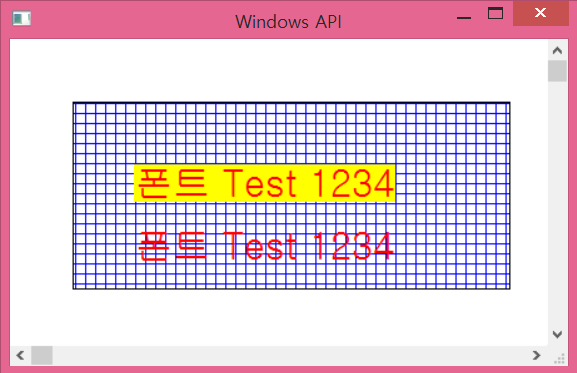Click the vertical scrollbar up arrow

(557, 50)
